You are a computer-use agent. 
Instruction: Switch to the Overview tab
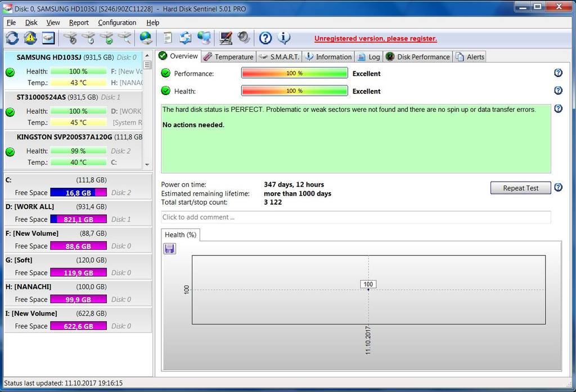click(x=178, y=56)
